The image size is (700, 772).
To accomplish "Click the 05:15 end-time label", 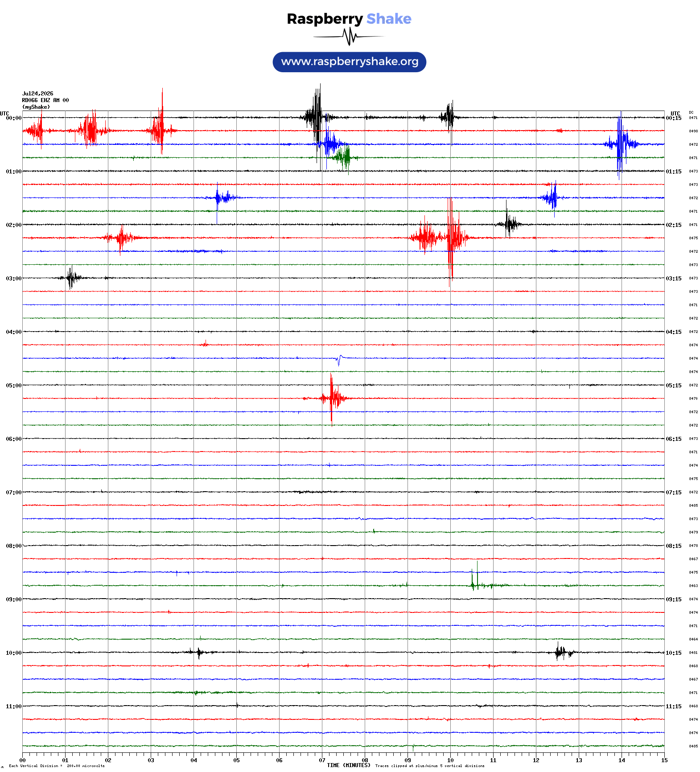I will point(674,386).
